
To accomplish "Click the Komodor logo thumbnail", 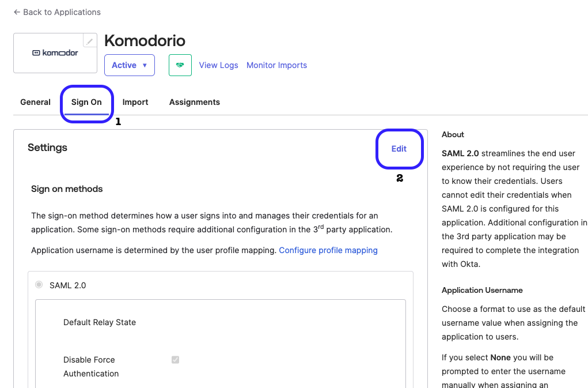I will pyautogui.click(x=55, y=53).
